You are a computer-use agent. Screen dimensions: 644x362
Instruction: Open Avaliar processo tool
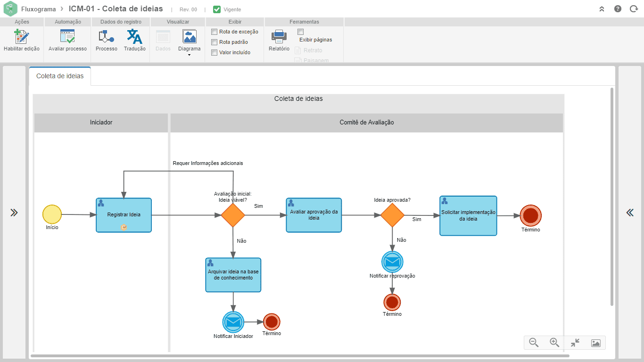(67, 37)
